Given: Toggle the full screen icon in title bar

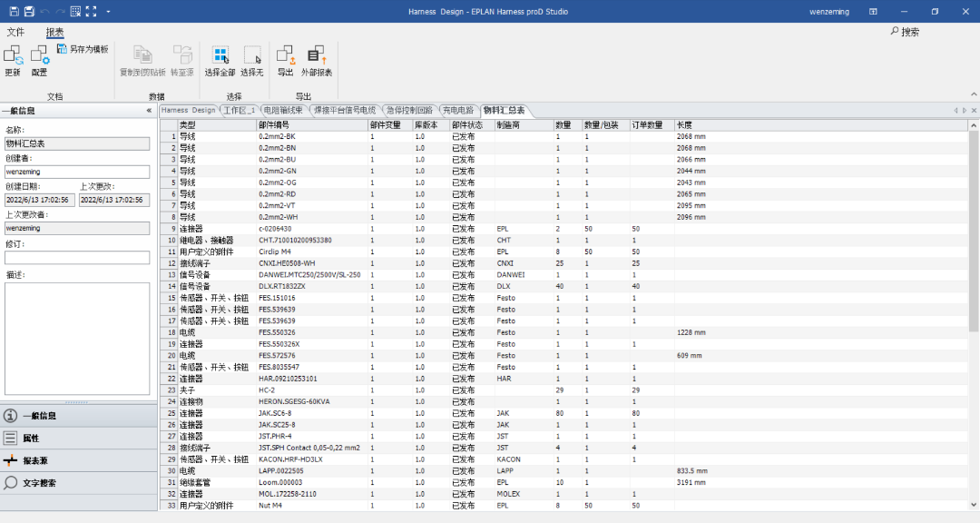Looking at the screenshot, I should point(92,11).
